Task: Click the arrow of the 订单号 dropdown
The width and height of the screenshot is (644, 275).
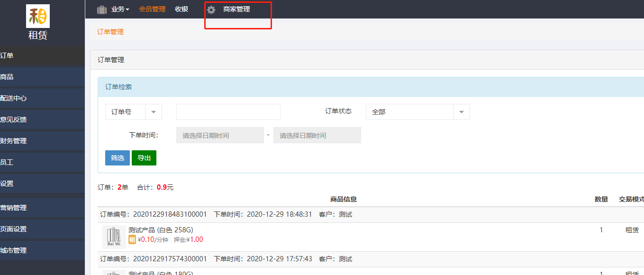Action: click(154, 112)
